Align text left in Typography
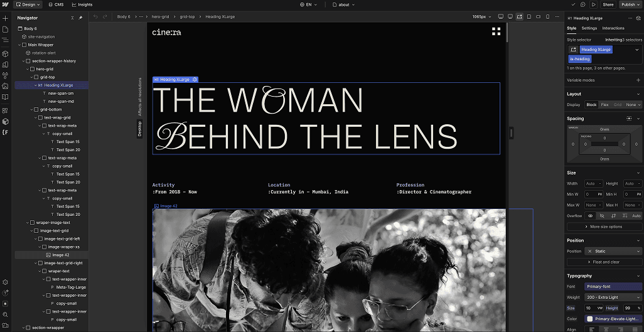The height and width of the screenshot is (332, 644). [592, 329]
